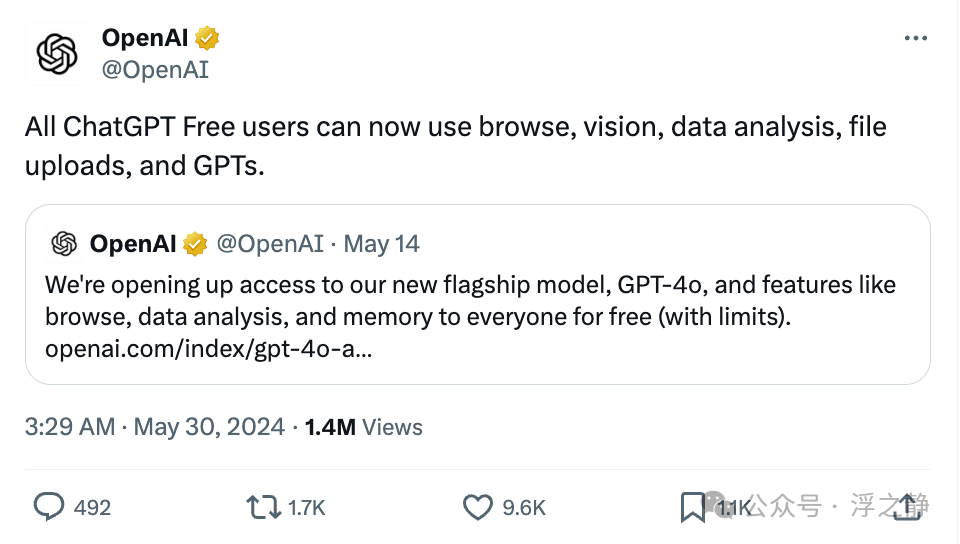Click the 492 replies count
This screenshot has height=544, width=960.
coord(92,507)
